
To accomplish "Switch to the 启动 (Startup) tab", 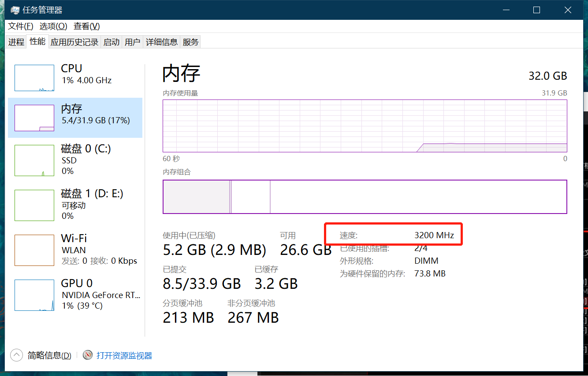I will click(x=111, y=41).
